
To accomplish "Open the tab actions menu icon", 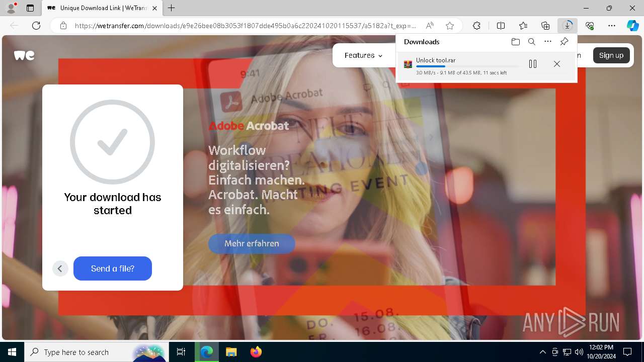I will tap(30, 8).
